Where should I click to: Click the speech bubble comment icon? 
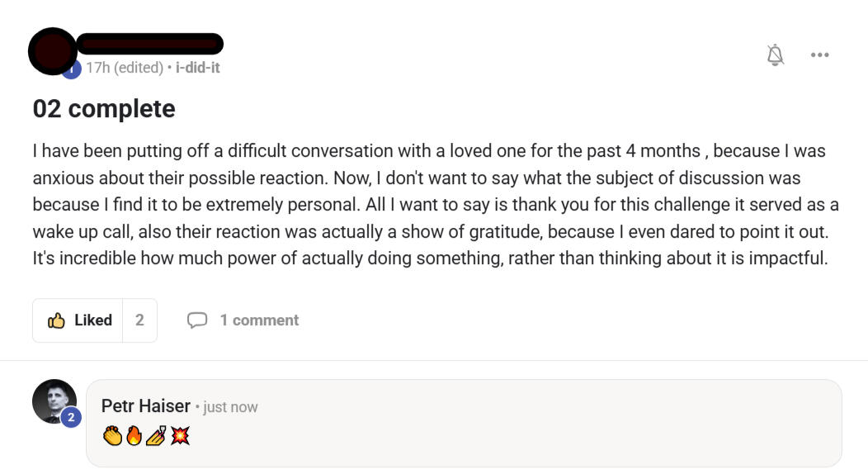[197, 320]
